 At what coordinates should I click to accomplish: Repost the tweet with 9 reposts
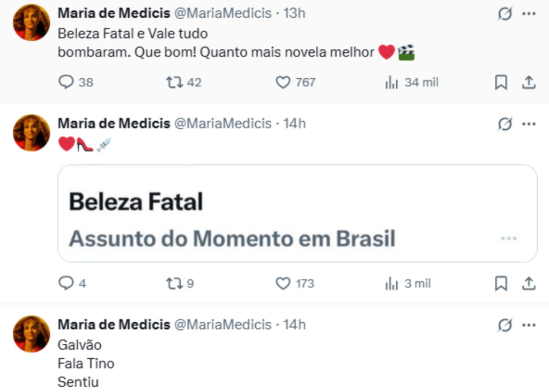coord(173,283)
